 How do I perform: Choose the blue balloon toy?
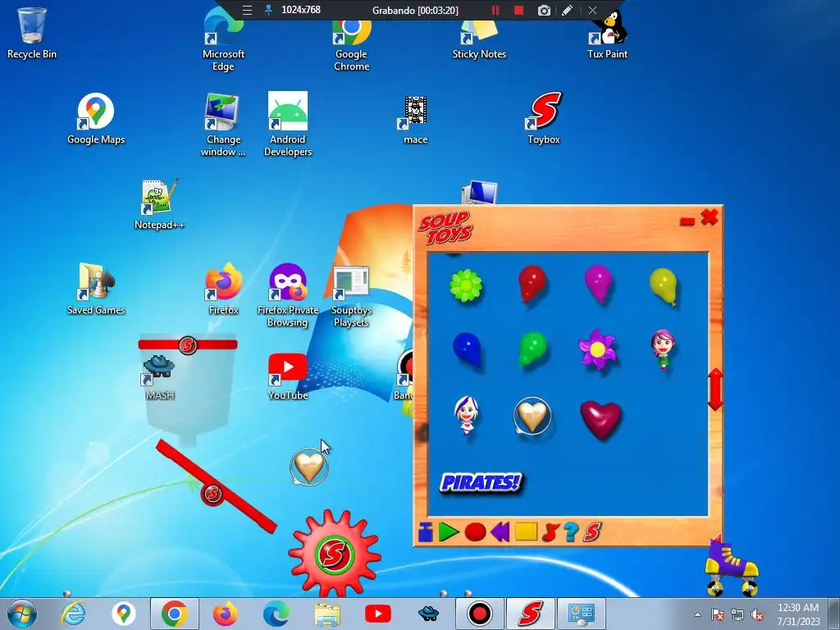(467, 349)
